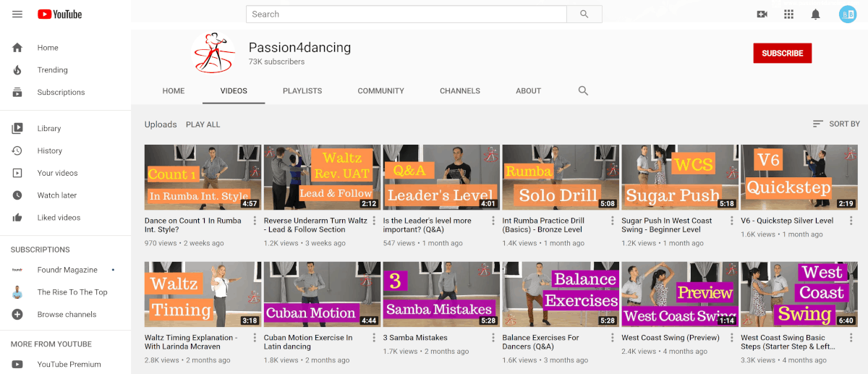Viewport: 868px width, 374px height.
Task: Click the Passion4dancing channel name
Action: point(299,48)
